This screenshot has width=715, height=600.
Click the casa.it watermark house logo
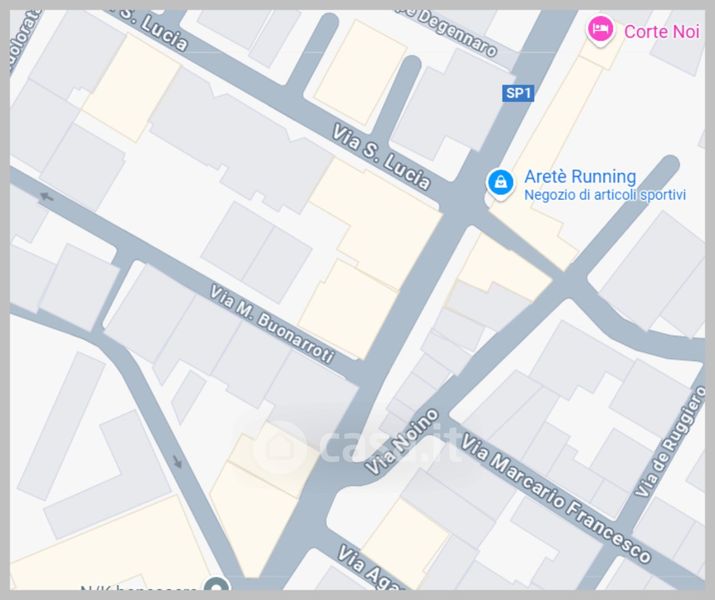click(280, 447)
